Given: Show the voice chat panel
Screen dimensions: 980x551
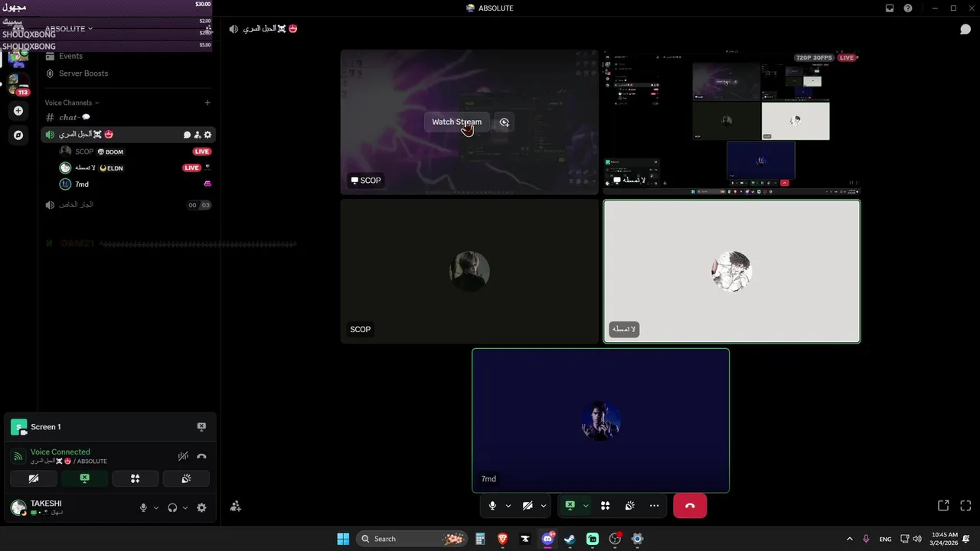Looking at the screenshot, I should (x=965, y=29).
